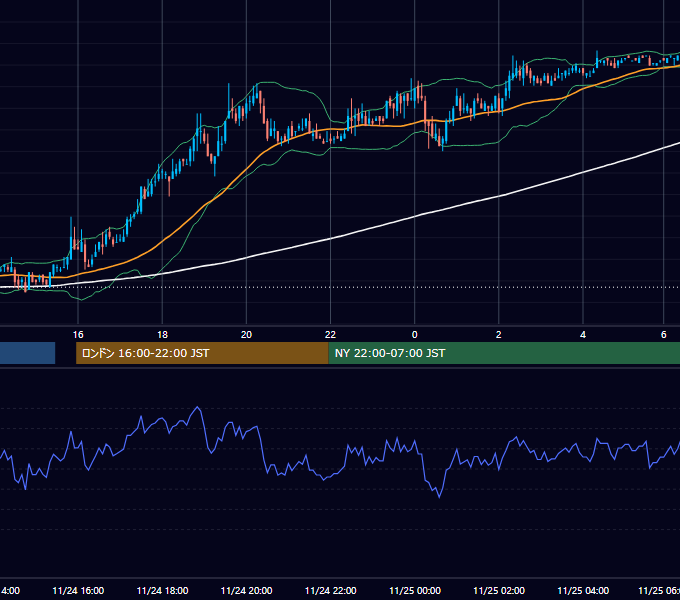Viewport: 680px width, 600px height.
Task: Click the 11/25 00:00 date label
Action: point(415,591)
